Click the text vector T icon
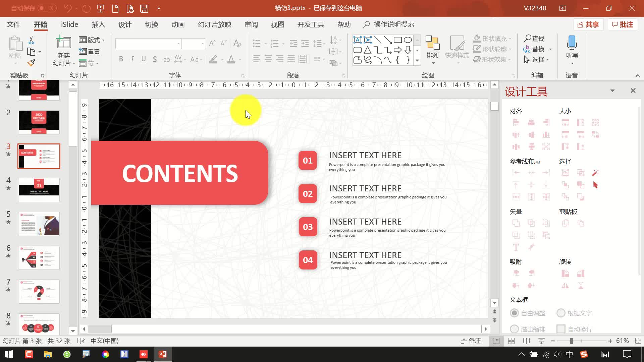This screenshot has width=644, height=362. pos(516,247)
